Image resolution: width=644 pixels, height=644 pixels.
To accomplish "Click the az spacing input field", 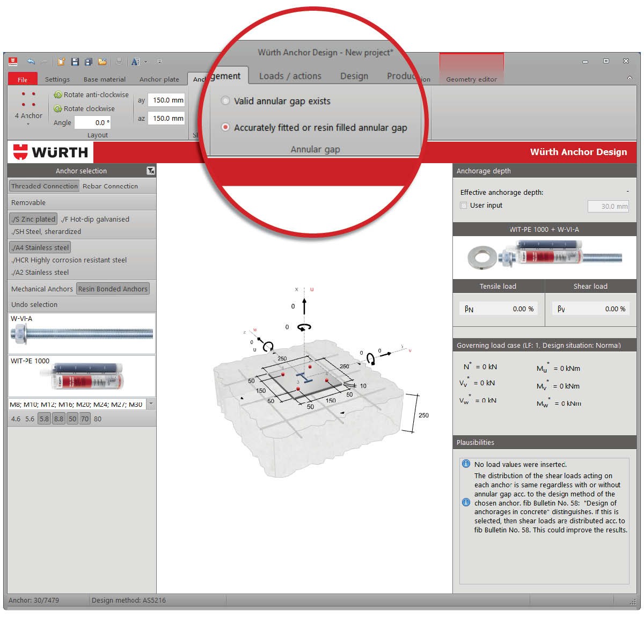I will click(x=166, y=118).
